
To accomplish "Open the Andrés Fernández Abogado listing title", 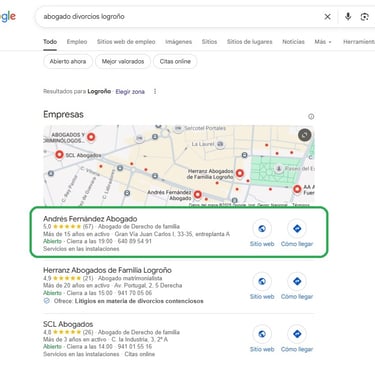I will 90,219.
